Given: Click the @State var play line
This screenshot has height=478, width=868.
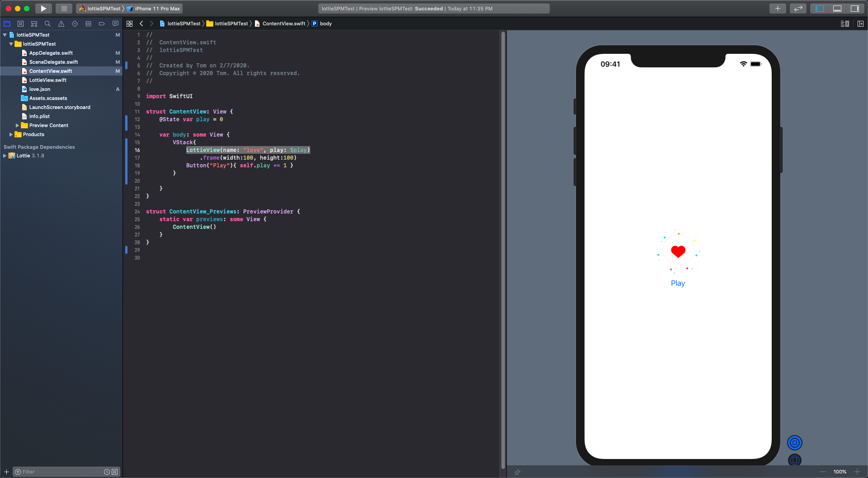Looking at the screenshot, I should tap(191, 119).
